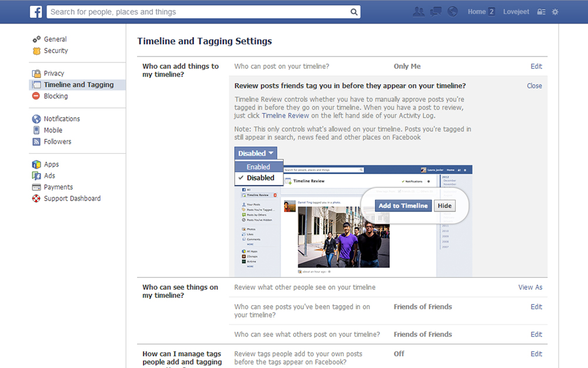Open the Disabled dropdown button
Viewport: 588px width, 368px height.
tap(255, 153)
